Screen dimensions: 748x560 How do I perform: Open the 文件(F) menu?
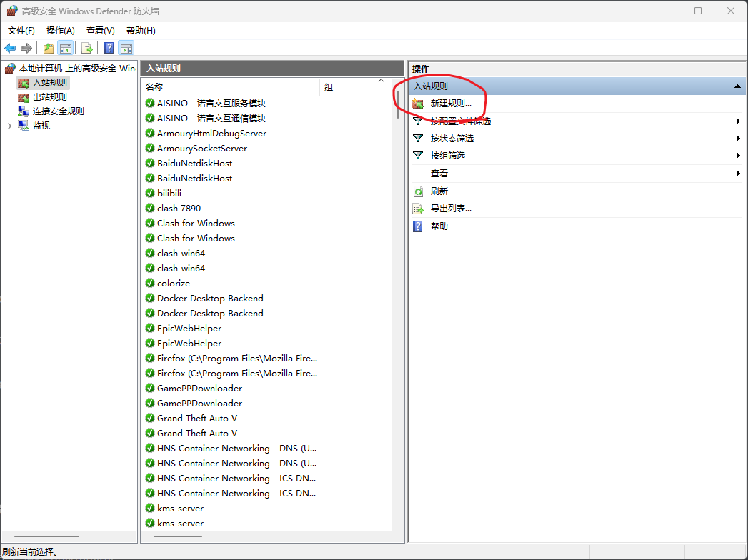21,31
